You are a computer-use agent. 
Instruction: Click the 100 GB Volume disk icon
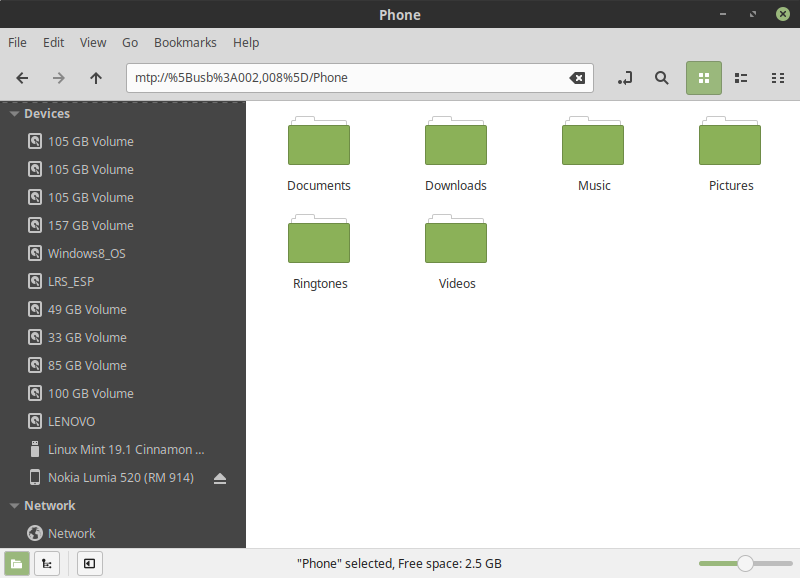[x=35, y=393]
